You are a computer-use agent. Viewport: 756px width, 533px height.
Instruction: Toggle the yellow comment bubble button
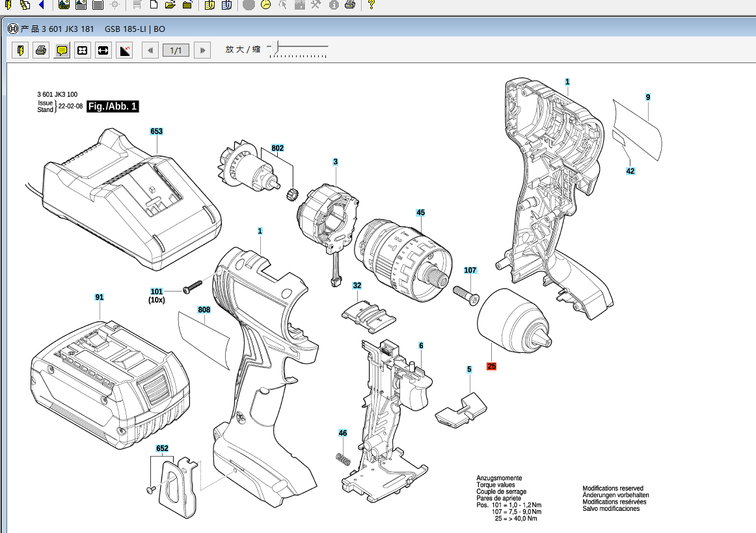click(x=62, y=50)
